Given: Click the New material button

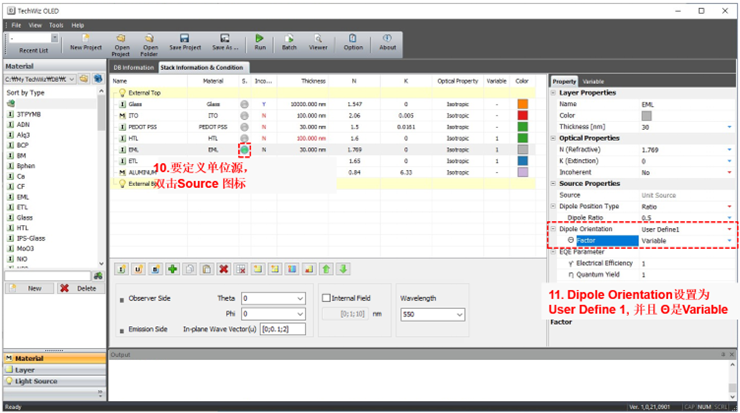Looking at the screenshot, I should (x=29, y=288).
